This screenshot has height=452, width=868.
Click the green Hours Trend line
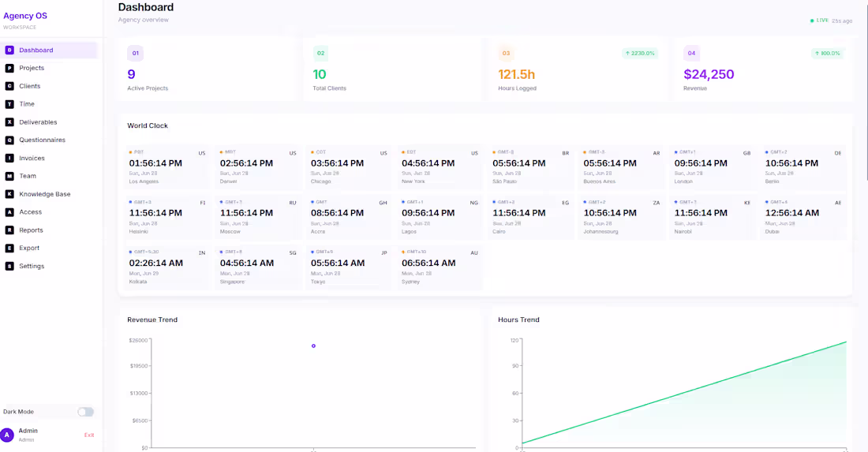tap(684, 392)
